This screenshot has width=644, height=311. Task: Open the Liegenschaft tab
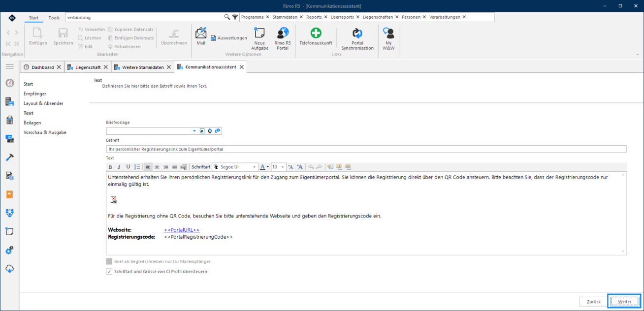[88, 67]
